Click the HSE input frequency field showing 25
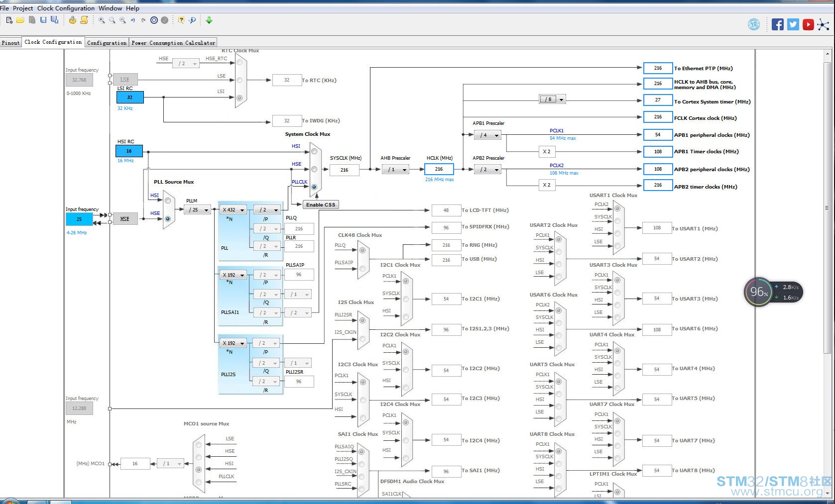Screen dimensions: 835x504 tap(79, 219)
